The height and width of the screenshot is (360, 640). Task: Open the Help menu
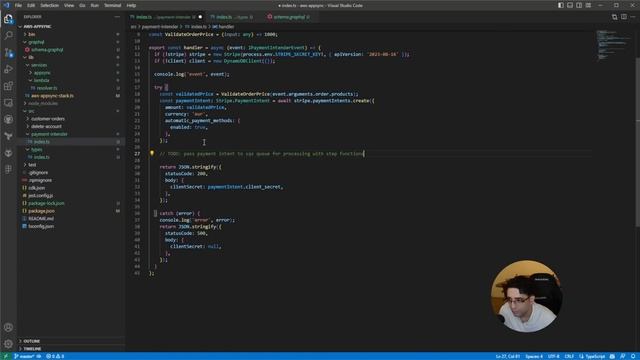point(131,5)
